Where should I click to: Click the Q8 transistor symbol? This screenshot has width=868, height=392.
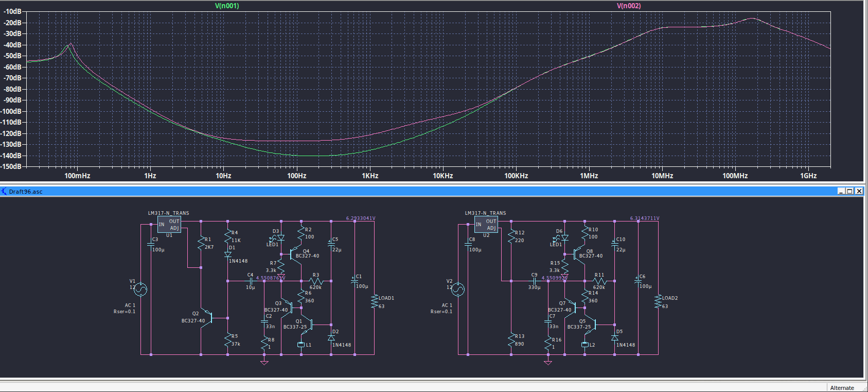coord(579,254)
